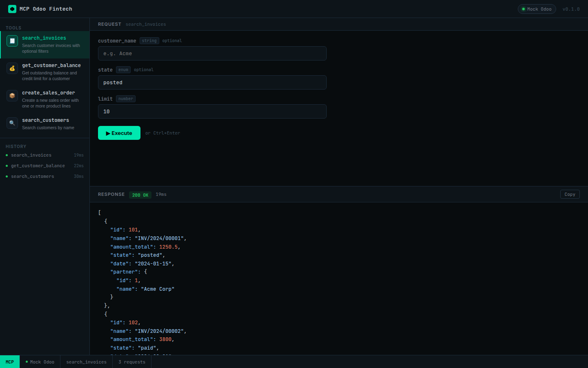
Task: Click the search_customers magnifier icon
Action: [12, 123]
